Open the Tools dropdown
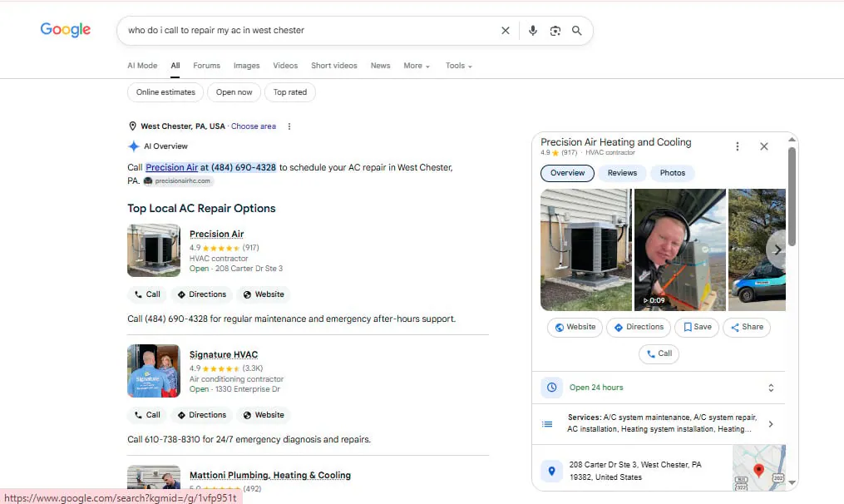 [x=459, y=66]
